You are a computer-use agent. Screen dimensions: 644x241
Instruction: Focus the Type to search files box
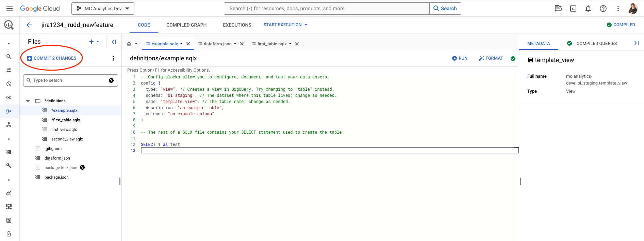70,80
